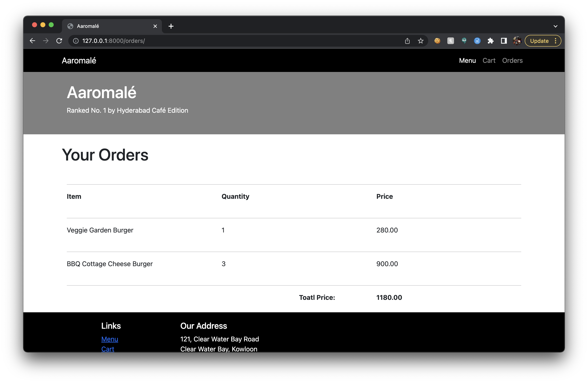Click the browser forward arrow
Viewport: 588px width, 383px height.
[46, 41]
